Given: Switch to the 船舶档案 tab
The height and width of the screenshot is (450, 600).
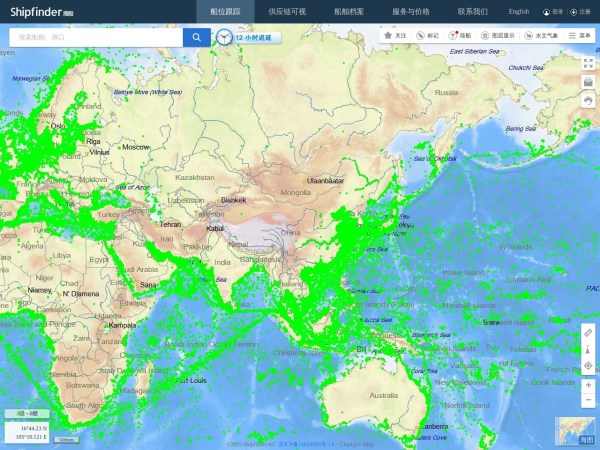Looking at the screenshot, I should [x=349, y=11].
